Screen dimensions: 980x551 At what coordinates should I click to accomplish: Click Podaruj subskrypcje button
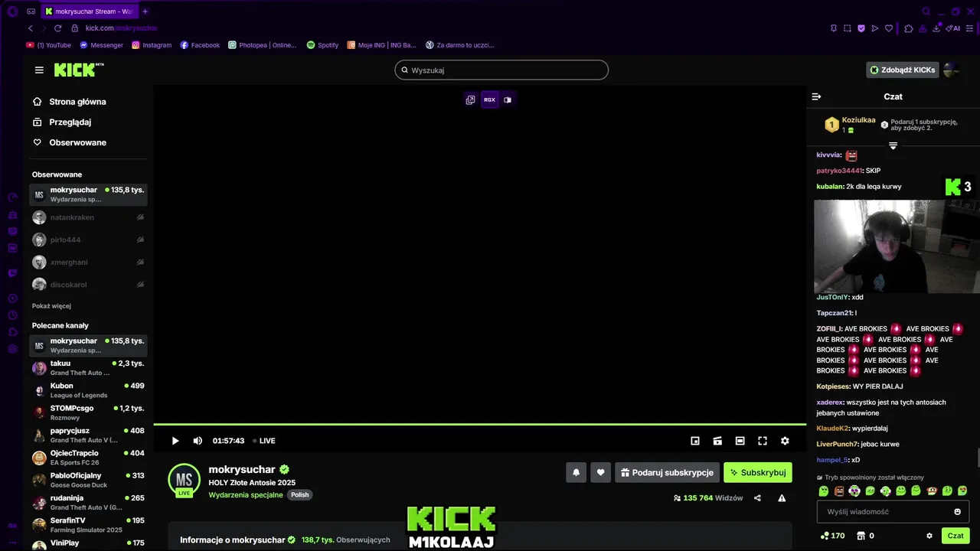click(667, 473)
